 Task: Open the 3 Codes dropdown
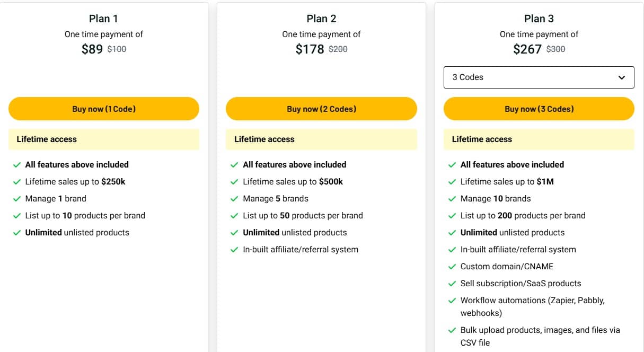point(539,77)
